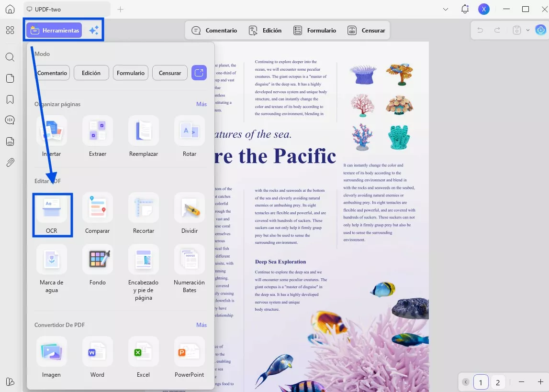Open the thumbnails grid icon in left sidebar
549x392 pixels.
click(10, 31)
